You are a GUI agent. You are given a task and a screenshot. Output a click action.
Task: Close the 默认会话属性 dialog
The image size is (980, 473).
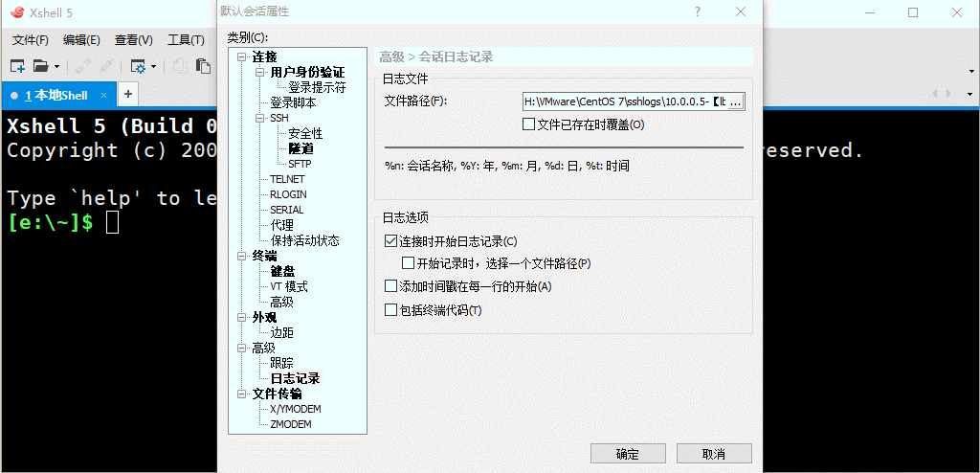(x=741, y=11)
